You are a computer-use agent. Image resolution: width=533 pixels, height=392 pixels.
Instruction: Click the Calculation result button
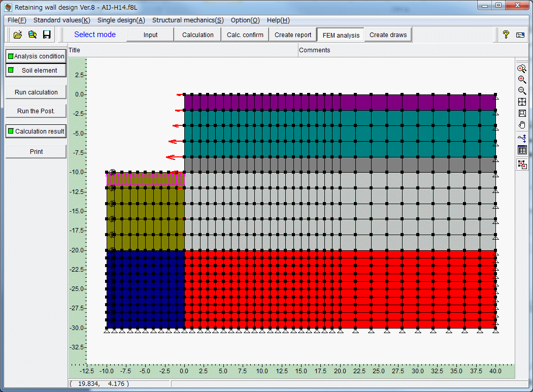(36, 131)
